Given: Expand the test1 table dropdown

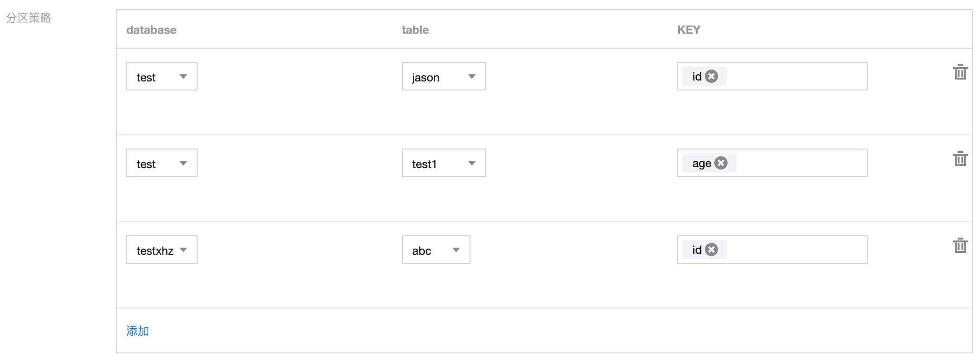Looking at the screenshot, I should (x=444, y=163).
